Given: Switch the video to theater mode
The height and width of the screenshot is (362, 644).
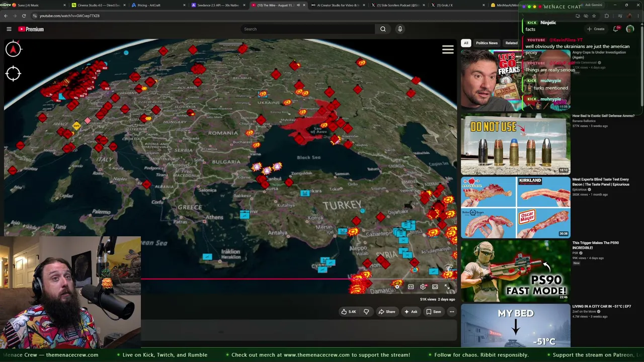Looking at the screenshot, I should coord(435,287).
